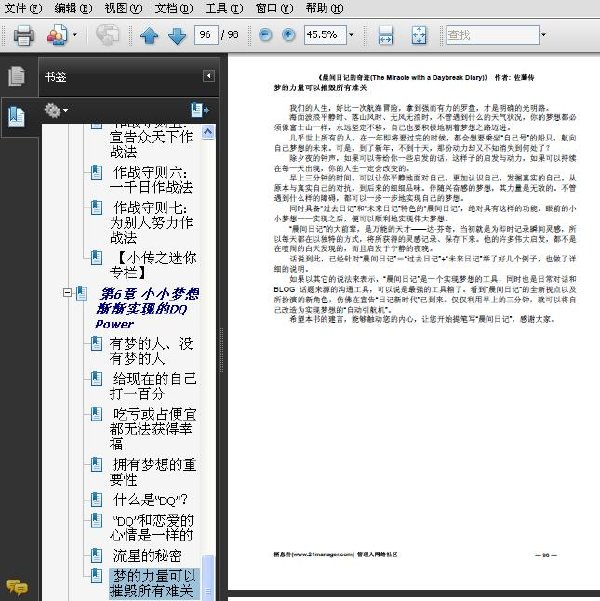
Task: Click bookmark icon beside 拥有梦想的重要性
Action: click(96, 465)
